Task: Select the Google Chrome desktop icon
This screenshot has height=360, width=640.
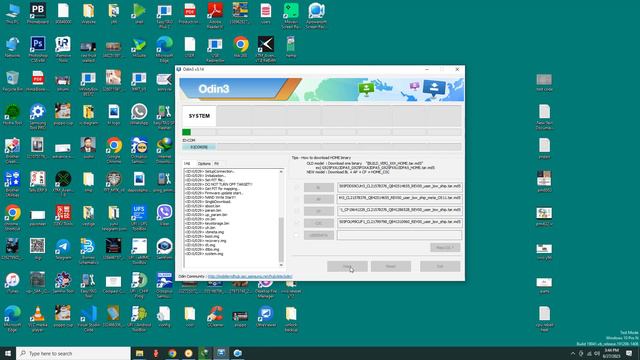Action: [x=113, y=150]
